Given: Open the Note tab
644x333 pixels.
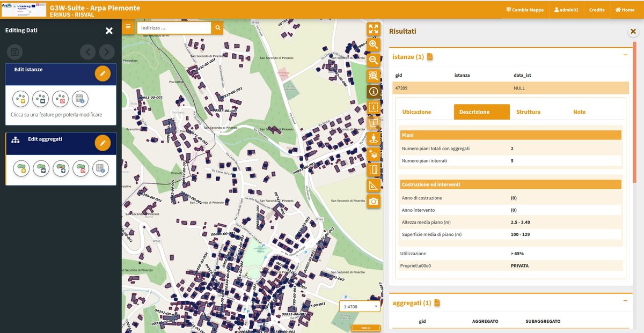Looking at the screenshot, I should 579,112.
